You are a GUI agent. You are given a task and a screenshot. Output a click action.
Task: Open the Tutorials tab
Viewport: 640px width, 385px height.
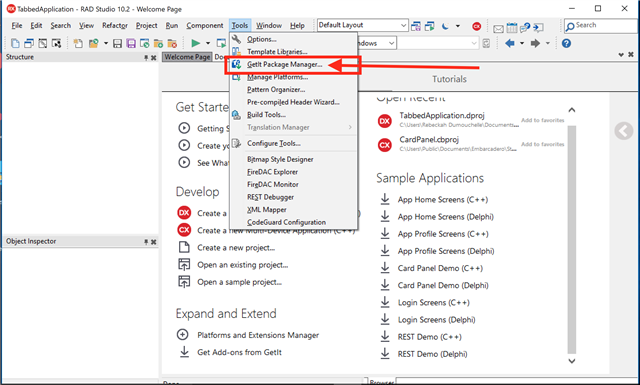[x=449, y=79]
